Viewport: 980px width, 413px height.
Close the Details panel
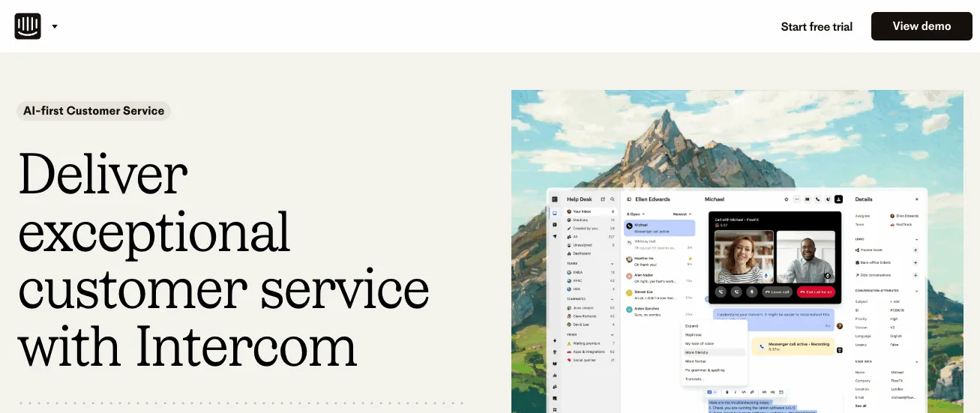[916, 199]
